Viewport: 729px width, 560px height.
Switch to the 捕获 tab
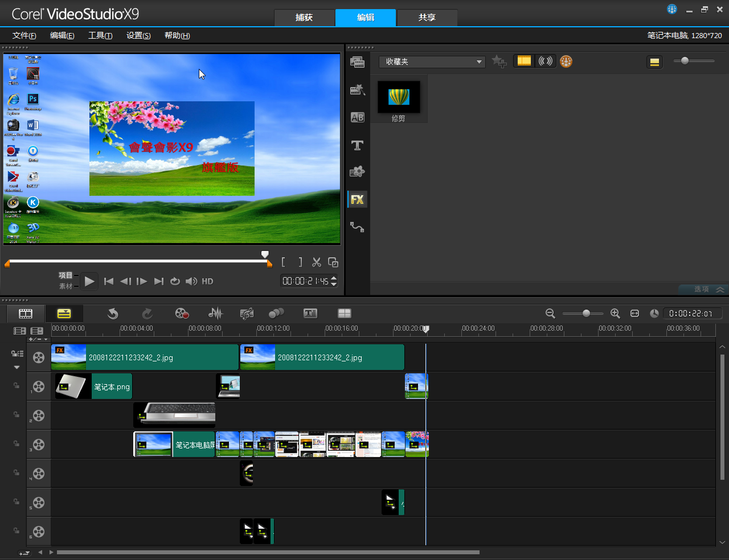tap(304, 18)
